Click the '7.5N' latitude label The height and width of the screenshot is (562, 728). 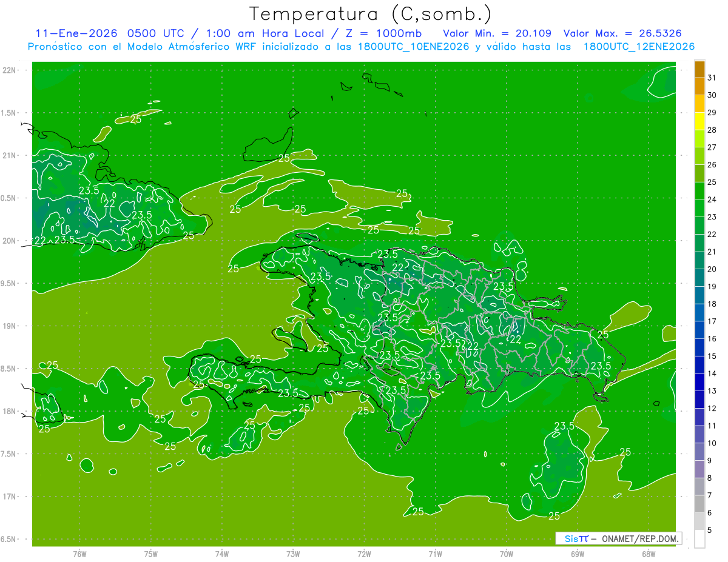pyautogui.click(x=8, y=454)
